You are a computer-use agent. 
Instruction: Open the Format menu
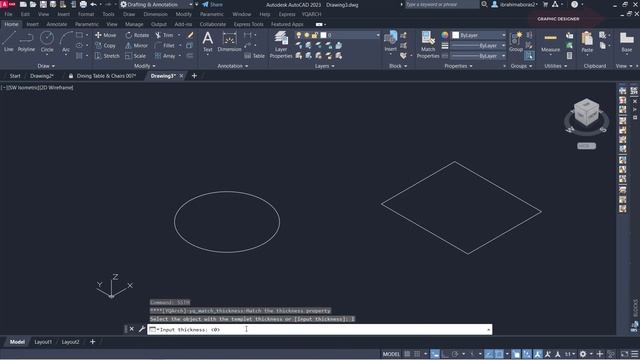click(86, 14)
